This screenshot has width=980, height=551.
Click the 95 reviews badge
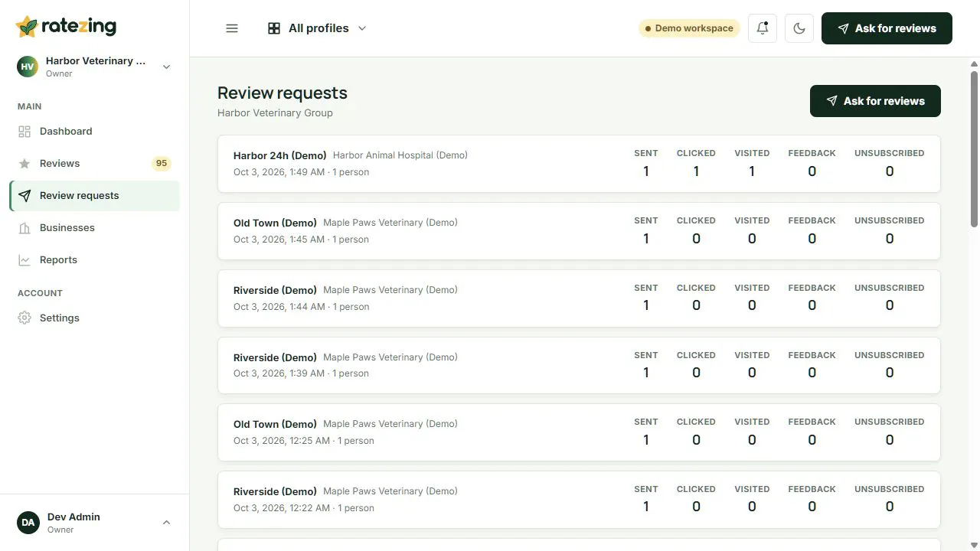tap(161, 163)
